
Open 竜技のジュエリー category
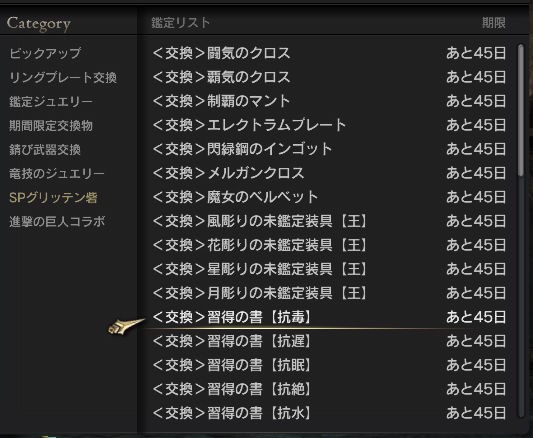click(56, 174)
